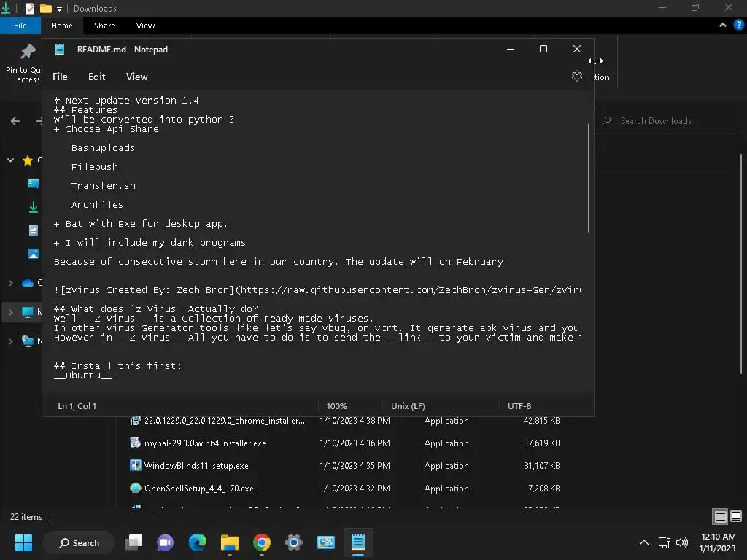Switch to the Explorer Share tab
Viewport: 747px width, 560px height.
(104, 26)
